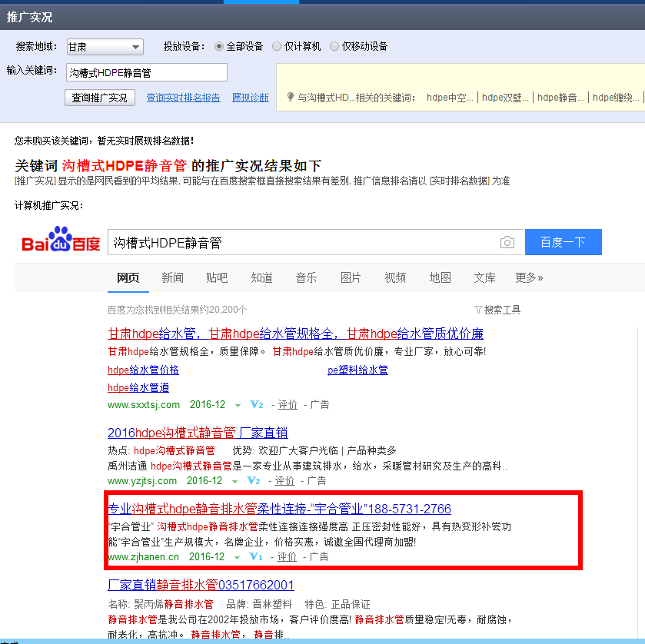Switch to the 音乐 tab

[306, 278]
